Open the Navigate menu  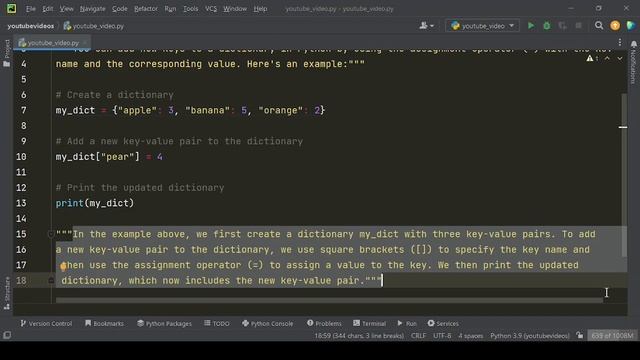(92, 9)
